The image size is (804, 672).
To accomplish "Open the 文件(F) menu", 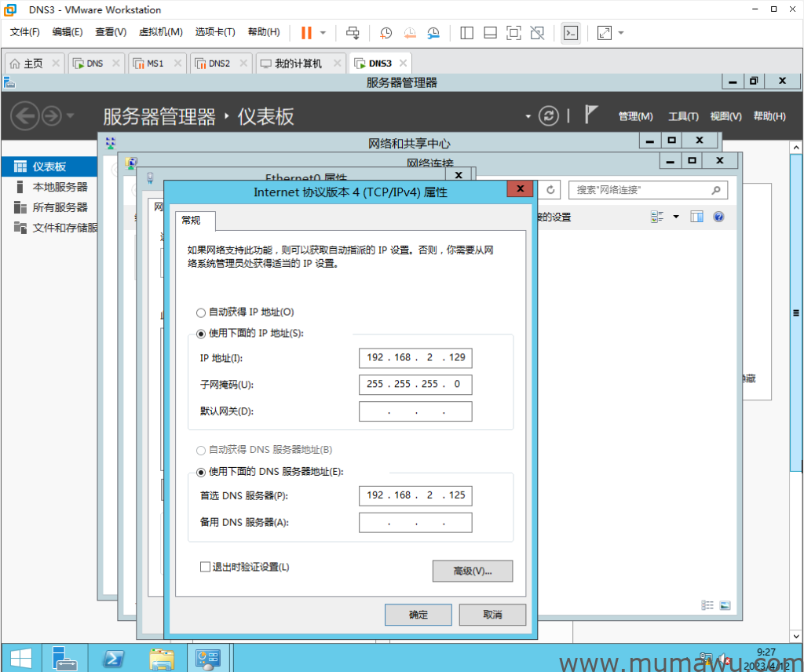I will pos(24,31).
